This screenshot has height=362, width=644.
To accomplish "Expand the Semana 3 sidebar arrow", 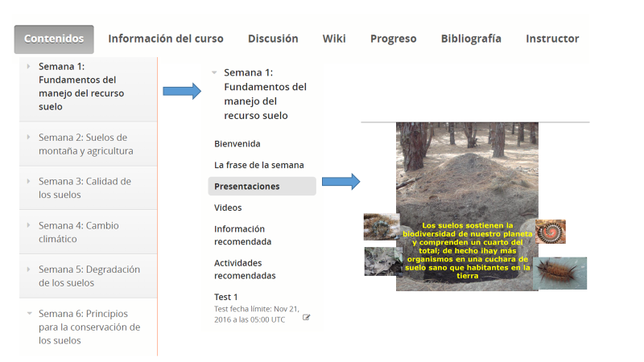I will point(28,181).
